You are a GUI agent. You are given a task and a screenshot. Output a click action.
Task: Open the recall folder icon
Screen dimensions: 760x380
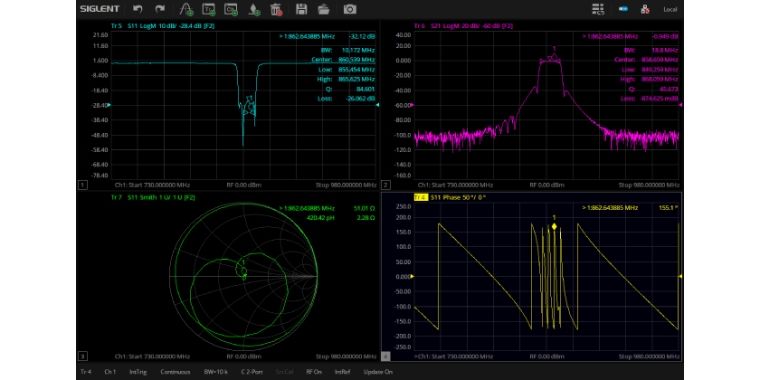(x=324, y=9)
